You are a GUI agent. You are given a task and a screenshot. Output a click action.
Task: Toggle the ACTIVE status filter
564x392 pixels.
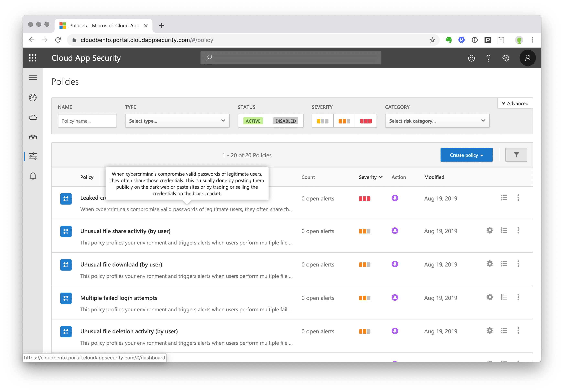[x=253, y=121]
